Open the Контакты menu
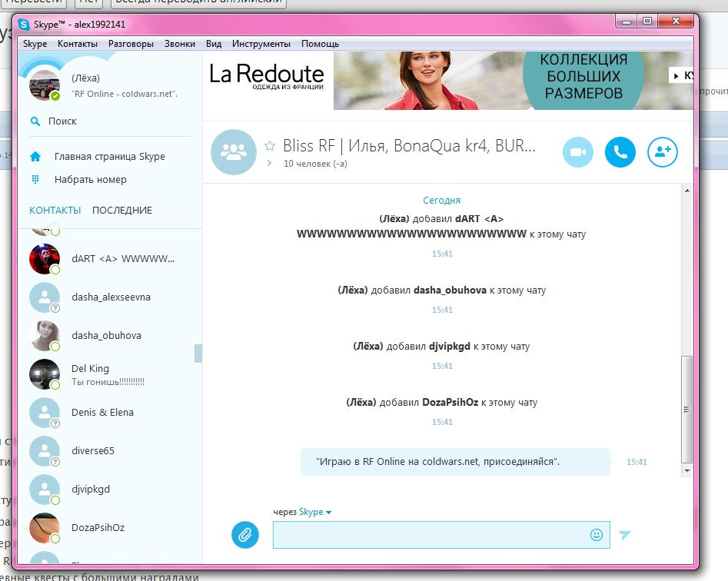 point(78,44)
